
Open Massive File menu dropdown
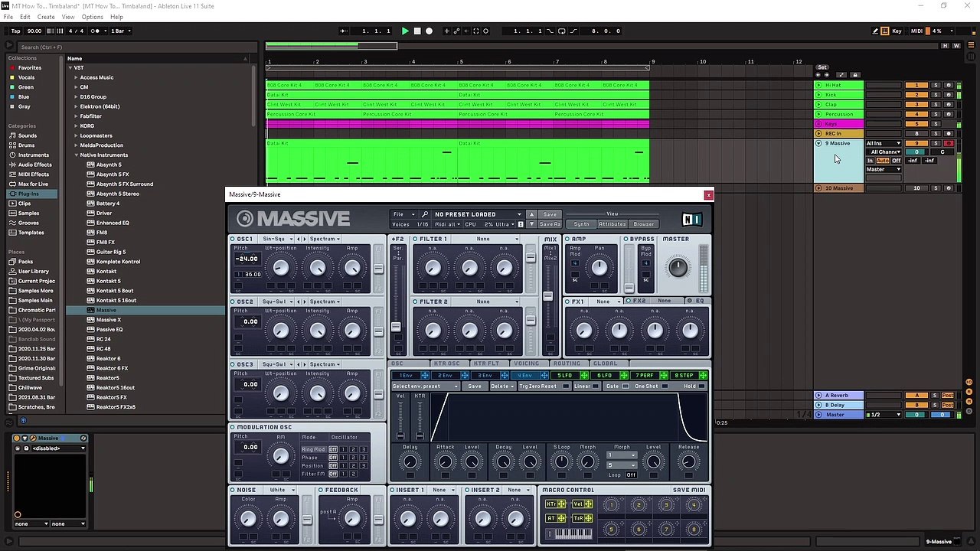click(x=402, y=214)
